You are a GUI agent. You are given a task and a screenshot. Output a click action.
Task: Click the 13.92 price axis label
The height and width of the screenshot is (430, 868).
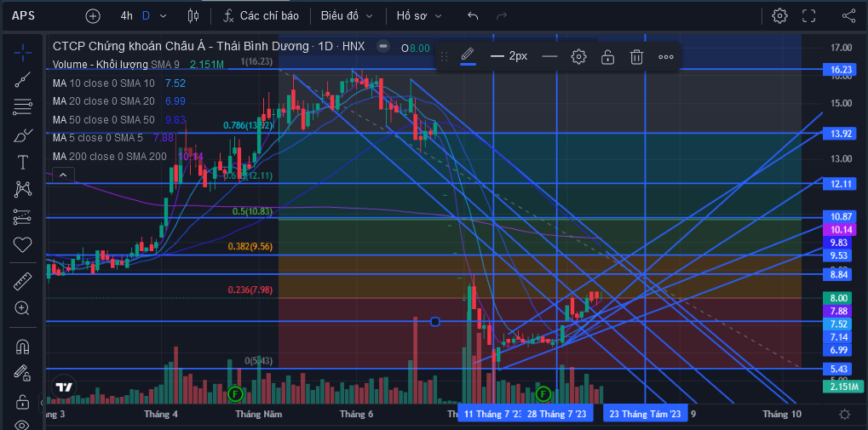click(x=841, y=134)
